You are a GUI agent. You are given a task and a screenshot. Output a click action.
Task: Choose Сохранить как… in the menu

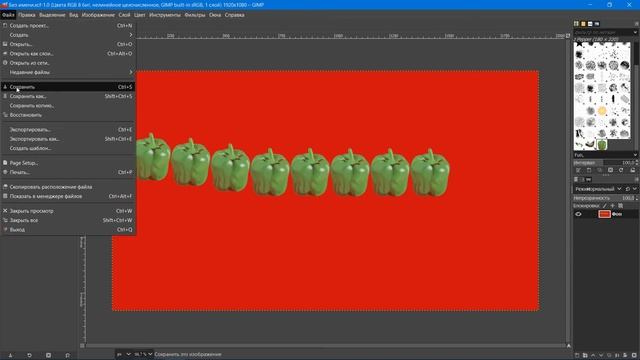click(x=68, y=96)
